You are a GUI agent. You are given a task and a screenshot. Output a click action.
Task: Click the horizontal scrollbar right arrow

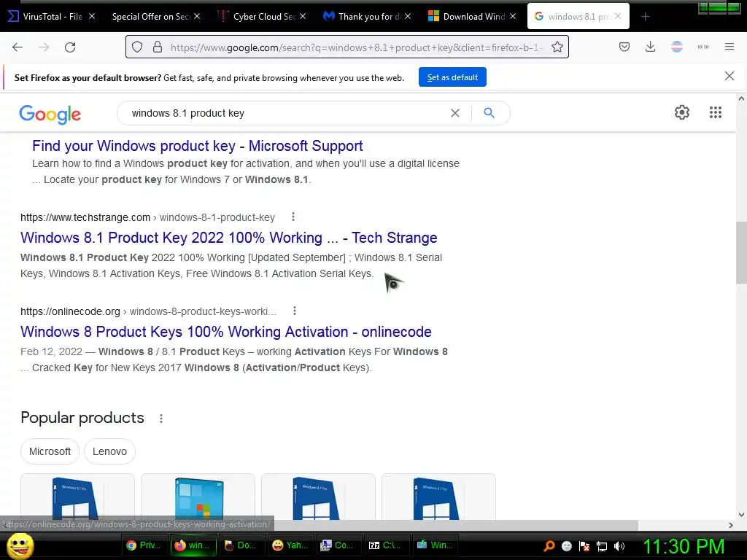731,525
